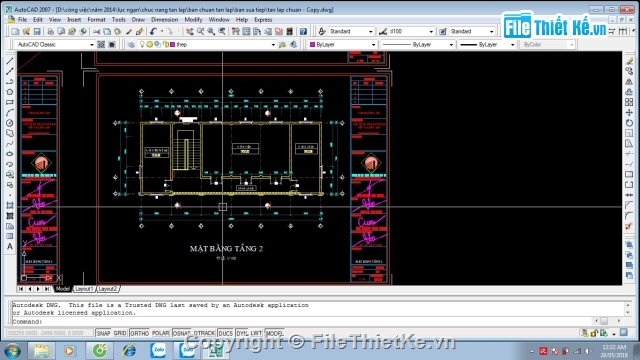Click the Cut scissors icon

click(x=96, y=31)
